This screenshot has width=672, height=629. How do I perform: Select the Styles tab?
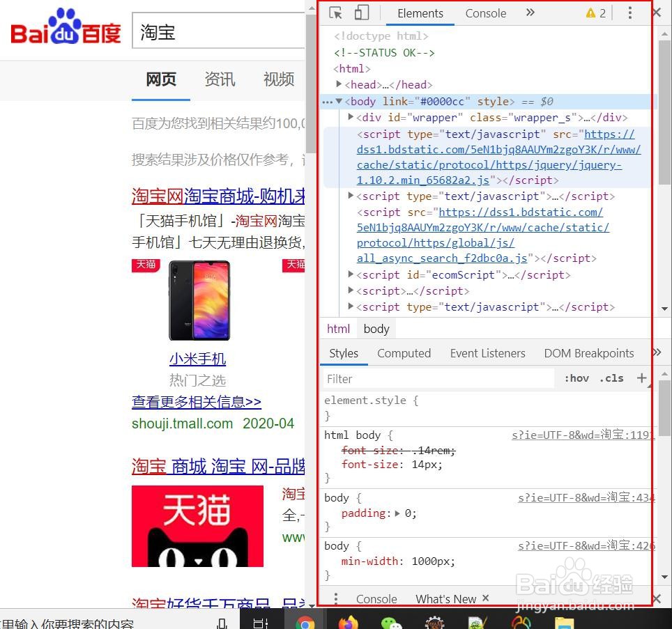tap(343, 353)
